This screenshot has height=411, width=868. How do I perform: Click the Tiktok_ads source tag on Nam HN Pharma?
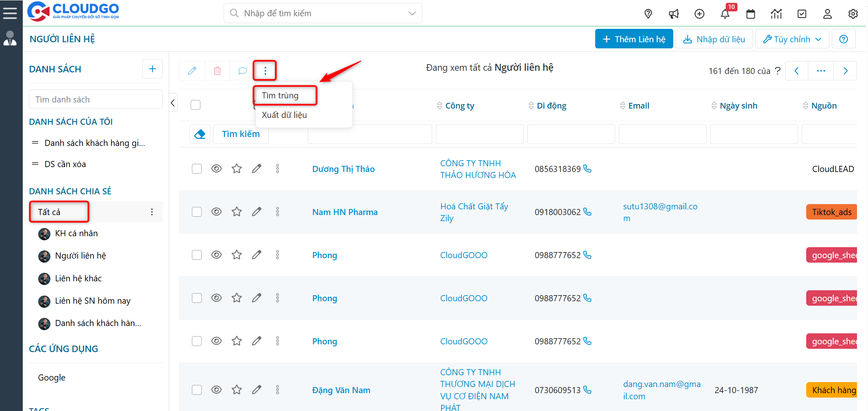(x=831, y=211)
